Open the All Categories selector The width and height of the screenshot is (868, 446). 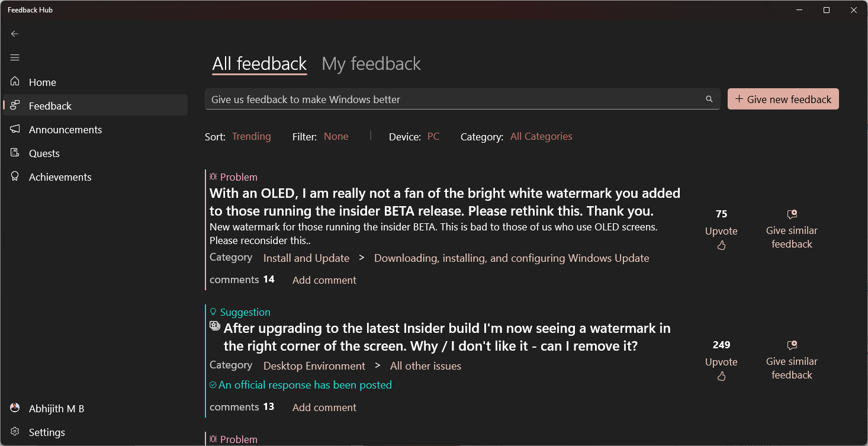point(541,136)
